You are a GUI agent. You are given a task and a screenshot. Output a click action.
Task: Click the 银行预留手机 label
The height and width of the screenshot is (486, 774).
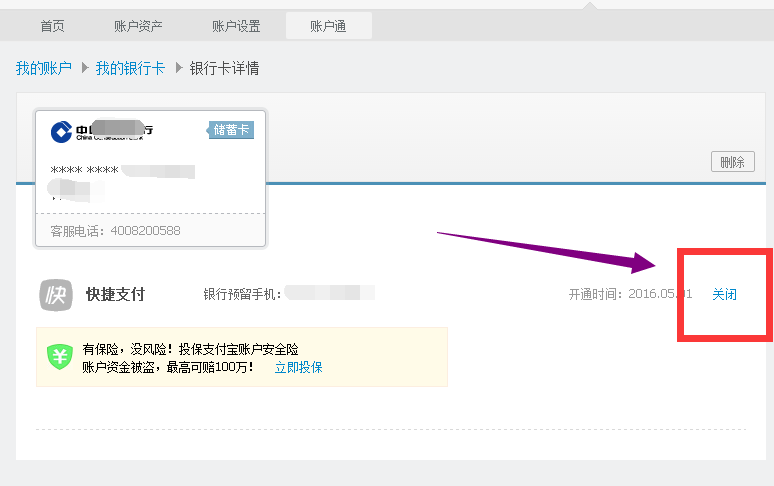(x=242, y=295)
